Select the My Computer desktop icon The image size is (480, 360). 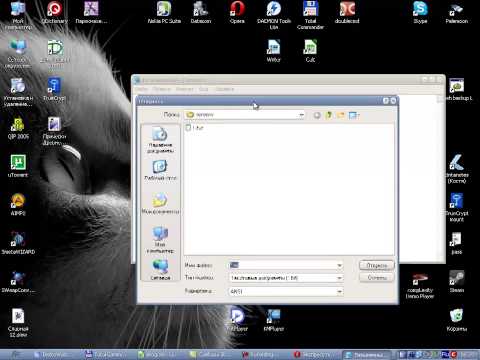coord(18,15)
